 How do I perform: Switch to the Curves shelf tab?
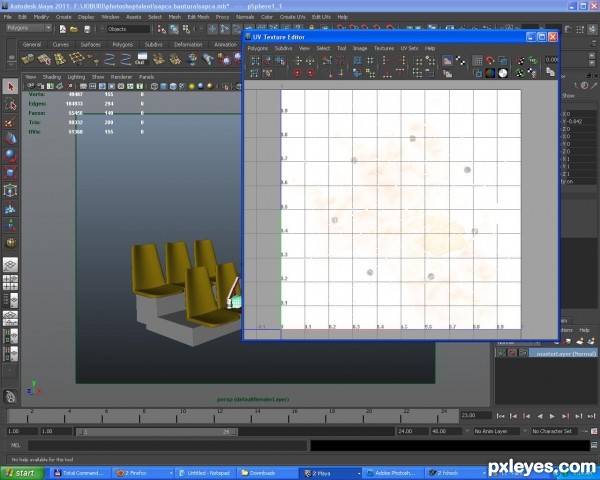coord(60,45)
